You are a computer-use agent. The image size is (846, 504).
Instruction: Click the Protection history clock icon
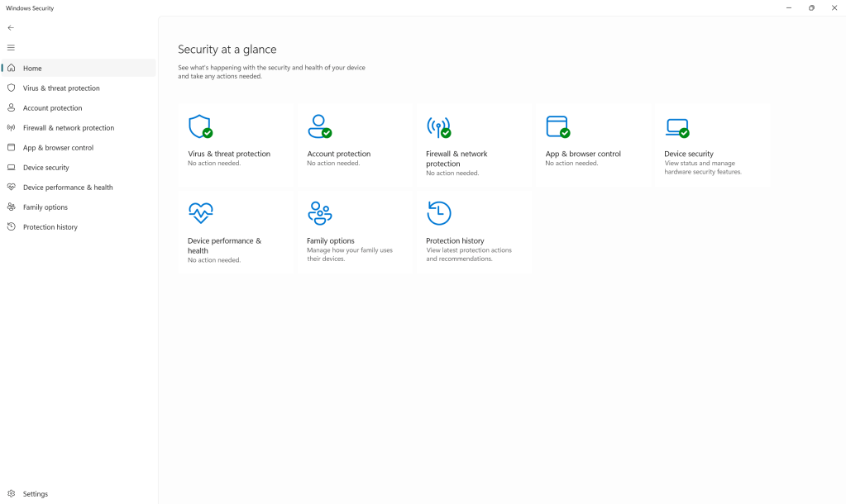click(438, 213)
